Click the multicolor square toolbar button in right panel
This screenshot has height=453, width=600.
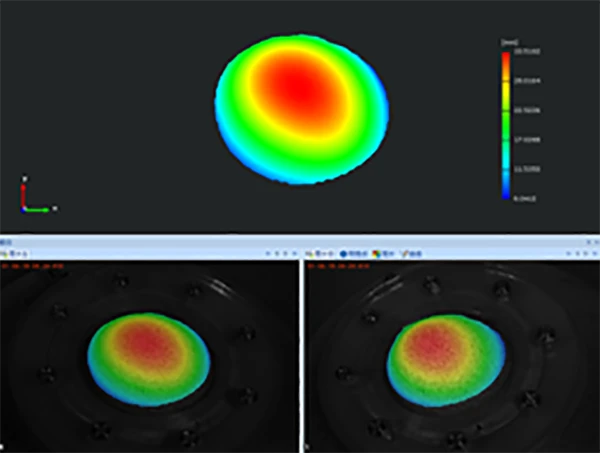(x=383, y=253)
